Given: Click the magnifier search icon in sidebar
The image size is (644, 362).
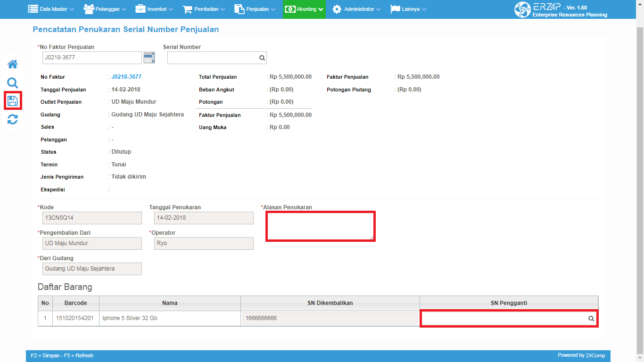Looking at the screenshot, I should pos(12,83).
